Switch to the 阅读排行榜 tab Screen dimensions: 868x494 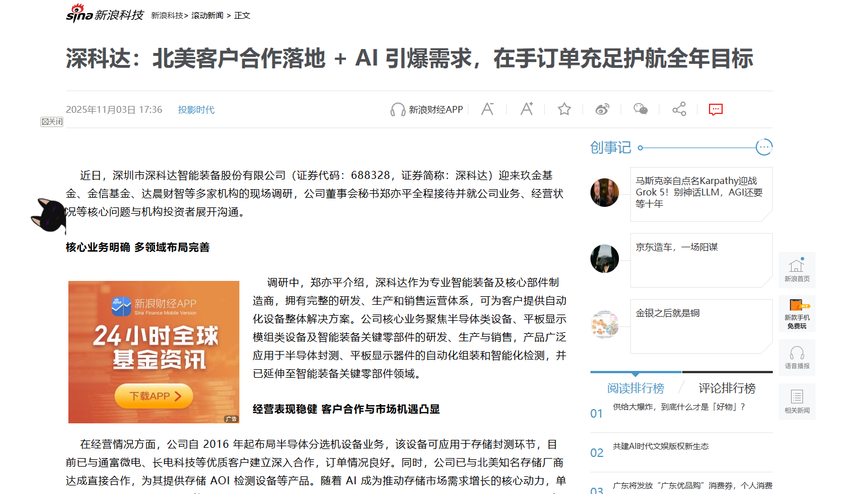635,388
